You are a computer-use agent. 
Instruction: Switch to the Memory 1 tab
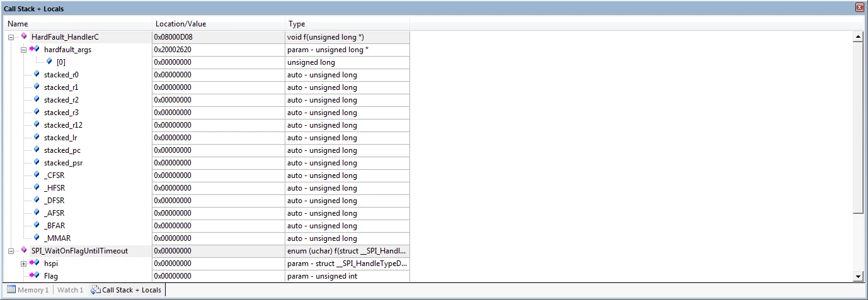28,290
